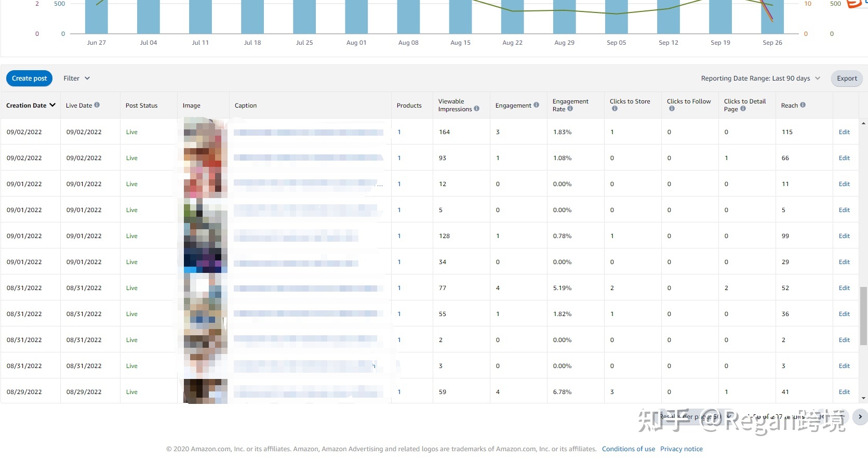Click the Engagement column info icon

[536, 105]
